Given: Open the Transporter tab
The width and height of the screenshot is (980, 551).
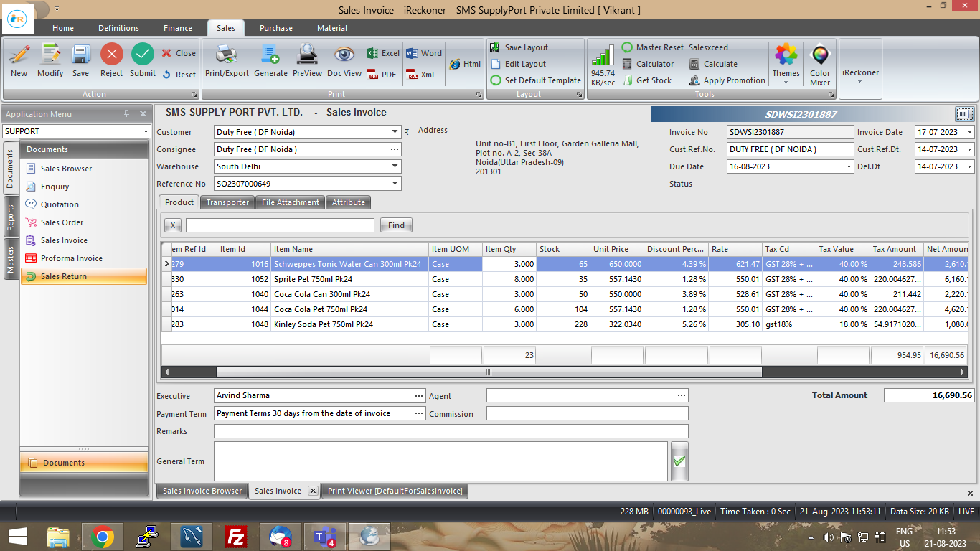Looking at the screenshot, I should pos(227,202).
